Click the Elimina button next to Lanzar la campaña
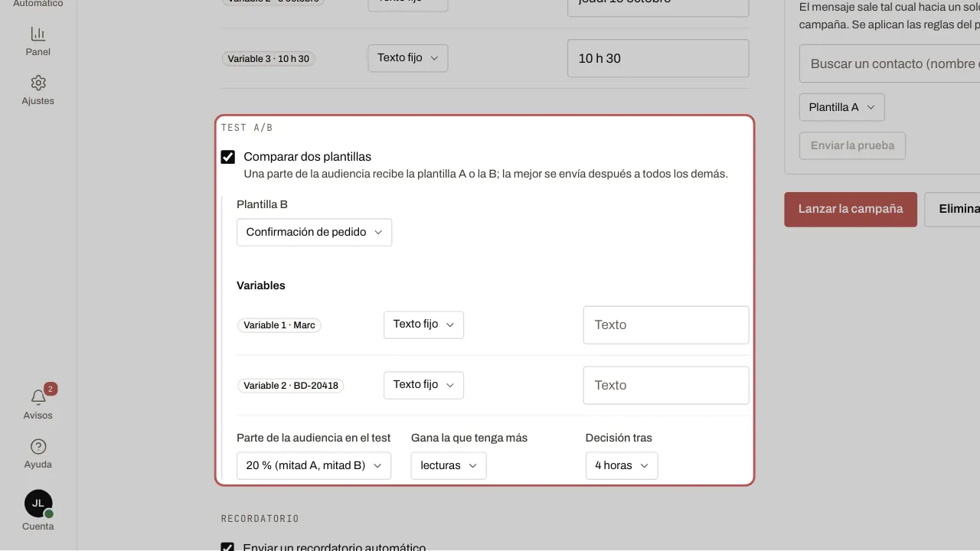This screenshot has width=980, height=551. (952, 209)
